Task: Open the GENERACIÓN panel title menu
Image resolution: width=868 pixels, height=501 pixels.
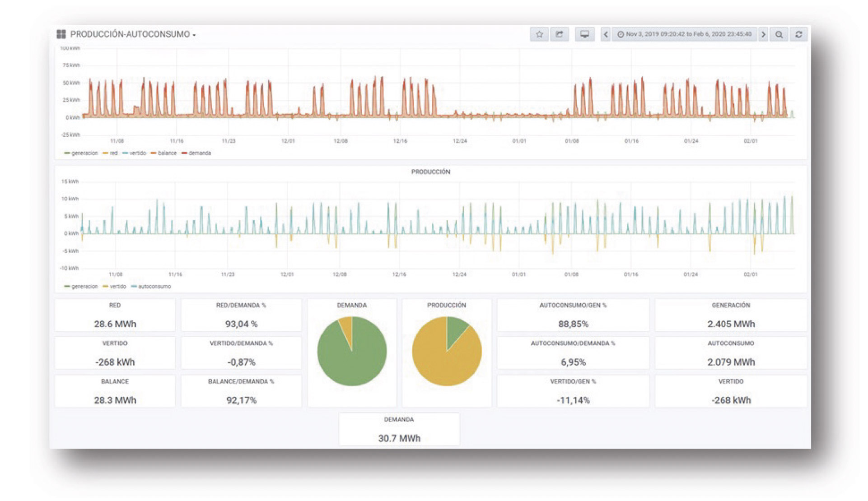Action: (x=731, y=305)
